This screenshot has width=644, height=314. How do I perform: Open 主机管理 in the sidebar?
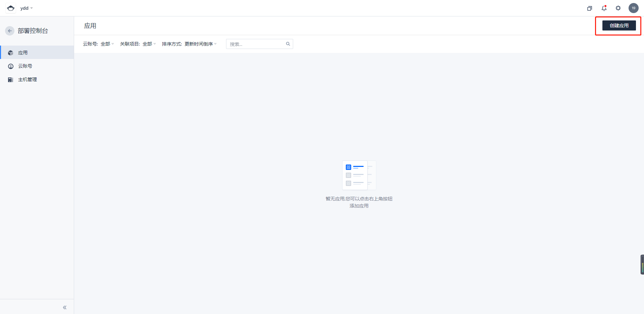pos(37,79)
